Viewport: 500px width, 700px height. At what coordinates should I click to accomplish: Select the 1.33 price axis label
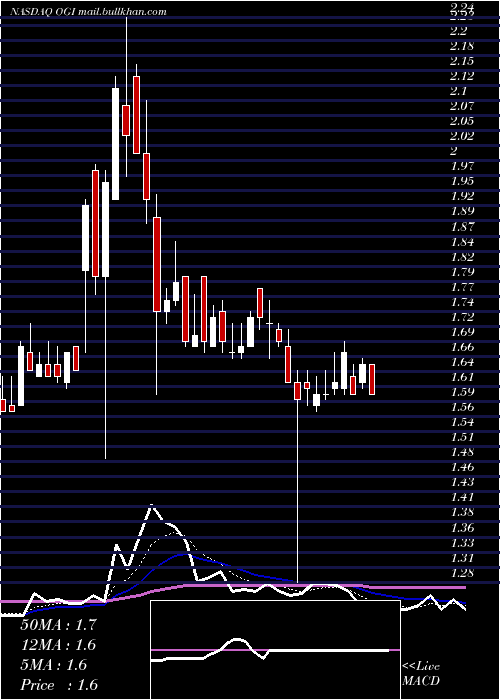pyautogui.click(x=462, y=543)
